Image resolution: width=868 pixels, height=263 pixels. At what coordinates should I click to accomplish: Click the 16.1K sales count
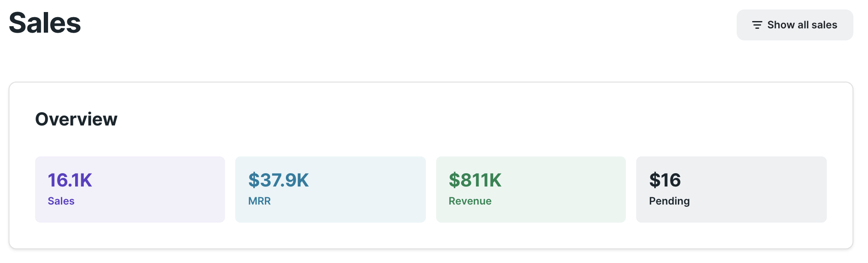pyautogui.click(x=70, y=180)
